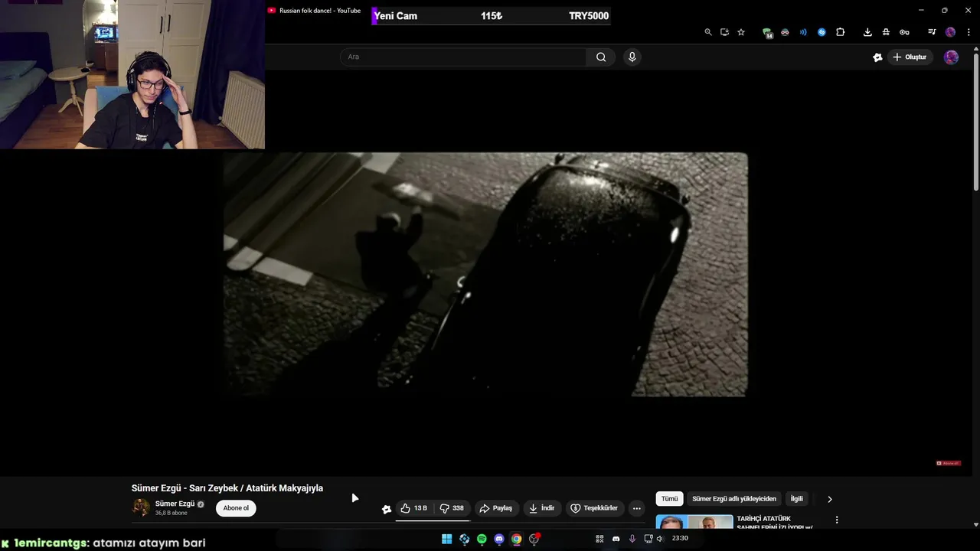Open the taskbar clock showing 23:30

(x=680, y=539)
